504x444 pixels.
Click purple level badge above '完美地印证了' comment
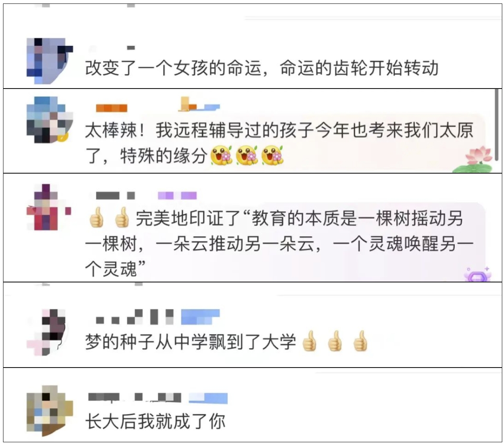177,195
